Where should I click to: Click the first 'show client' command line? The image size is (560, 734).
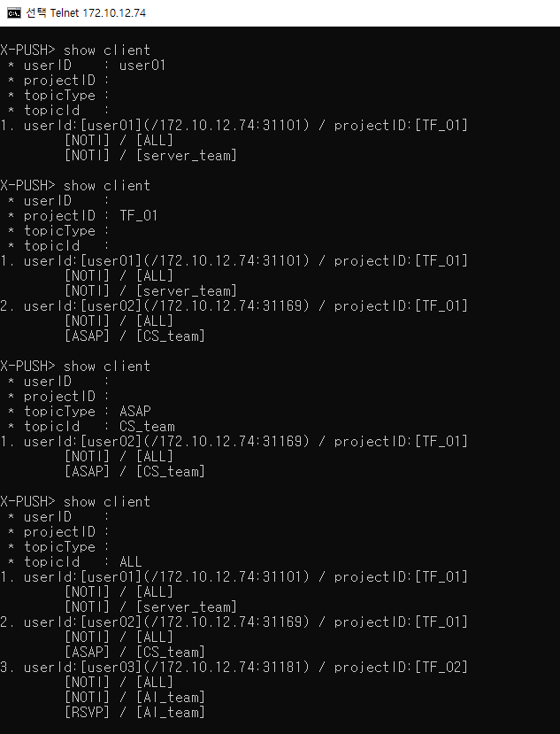(75, 50)
